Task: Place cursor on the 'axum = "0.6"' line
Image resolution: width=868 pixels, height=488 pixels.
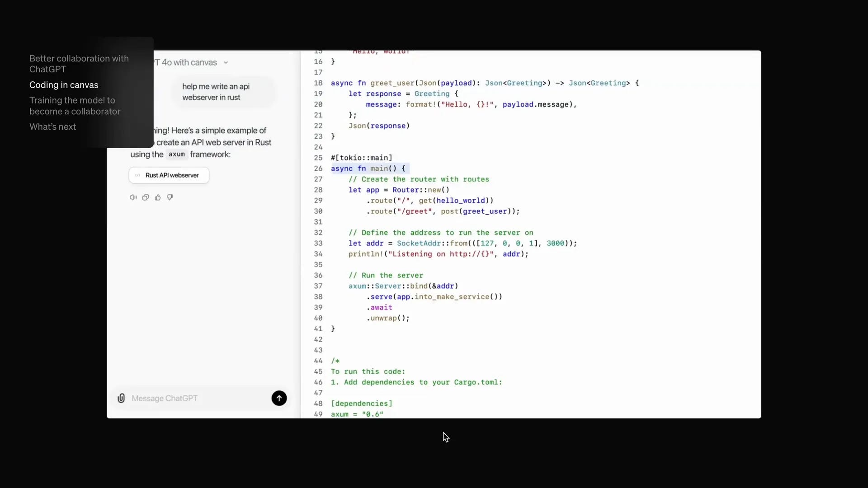Action: [356, 414]
